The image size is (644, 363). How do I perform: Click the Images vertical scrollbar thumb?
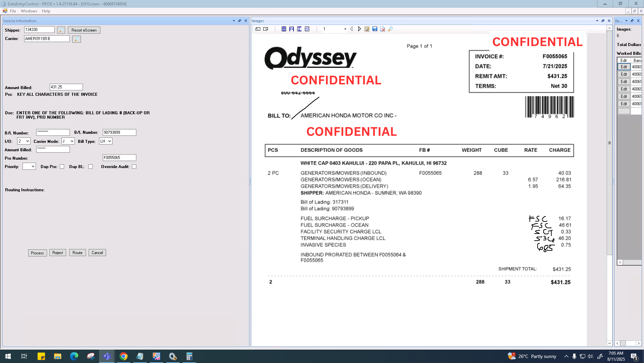point(609,143)
